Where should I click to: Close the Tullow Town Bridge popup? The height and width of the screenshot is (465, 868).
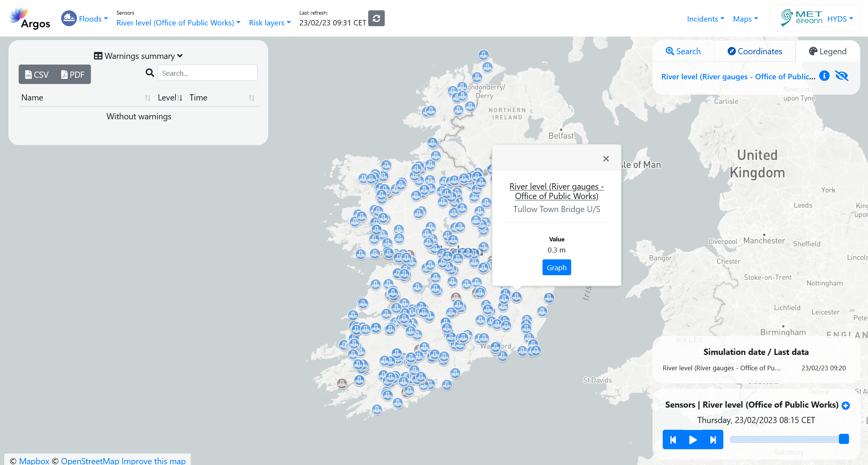pyautogui.click(x=606, y=159)
